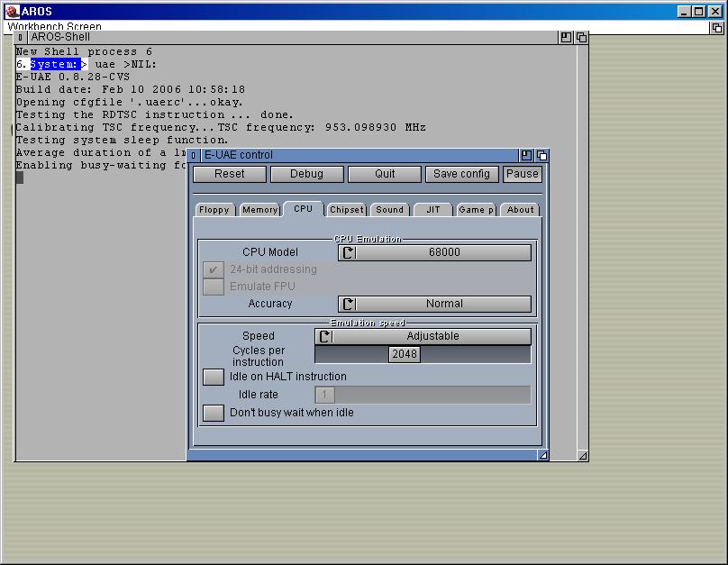Click the E-UAE control title bar

click(359, 155)
